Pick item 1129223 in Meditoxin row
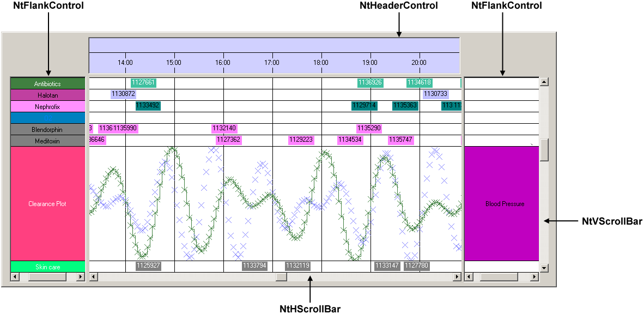The height and width of the screenshot is (314, 644). click(x=301, y=140)
